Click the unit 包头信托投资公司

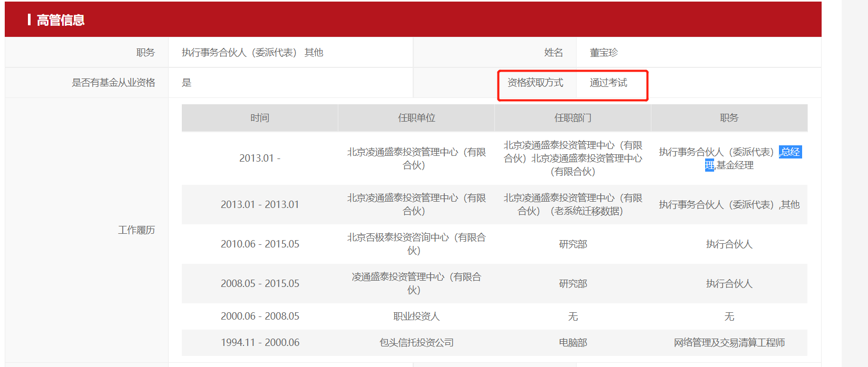pyautogui.click(x=416, y=342)
